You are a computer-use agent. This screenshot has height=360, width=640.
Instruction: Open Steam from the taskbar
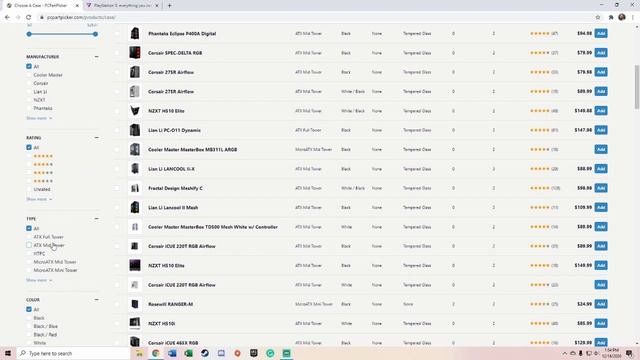pos(204,353)
